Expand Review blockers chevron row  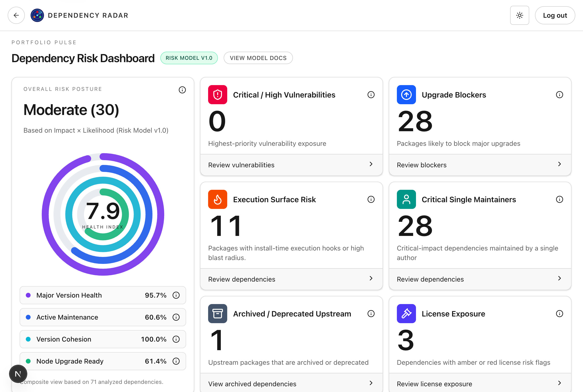coord(480,165)
